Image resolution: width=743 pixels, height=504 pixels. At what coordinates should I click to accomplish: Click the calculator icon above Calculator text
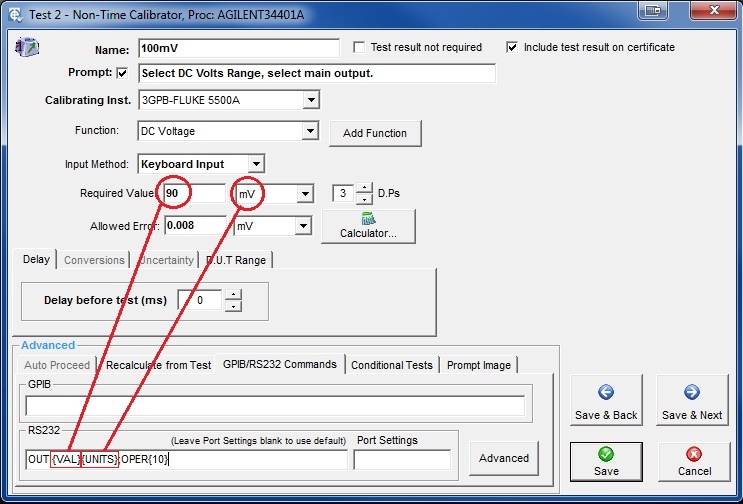click(x=368, y=219)
